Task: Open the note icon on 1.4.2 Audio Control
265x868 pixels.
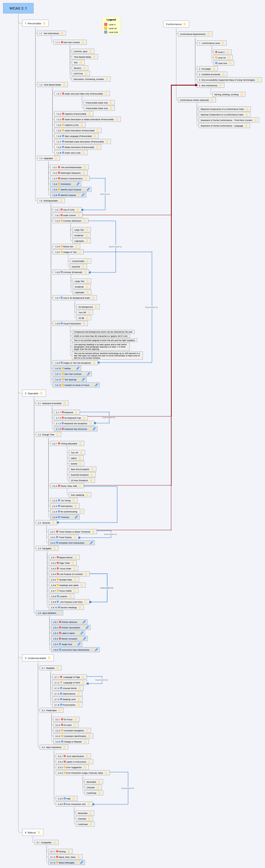Action: tap(79, 215)
